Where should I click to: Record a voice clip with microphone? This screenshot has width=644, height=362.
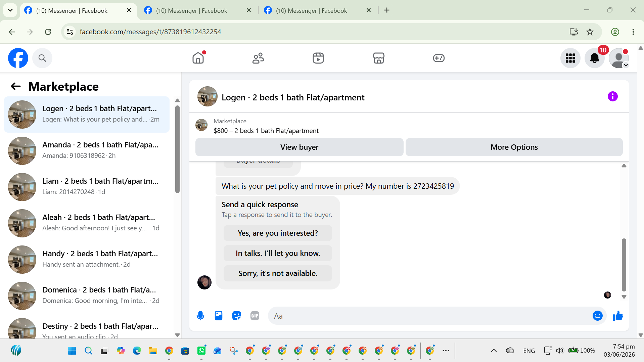200,316
